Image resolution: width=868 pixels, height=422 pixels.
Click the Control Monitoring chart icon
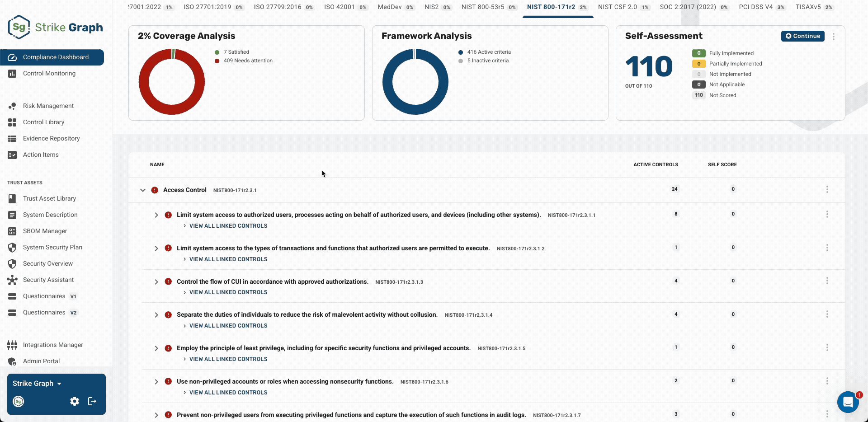(x=12, y=74)
